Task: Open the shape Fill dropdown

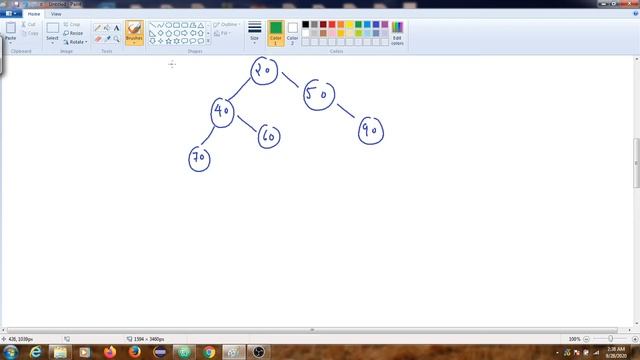Action: pos(223,33)
